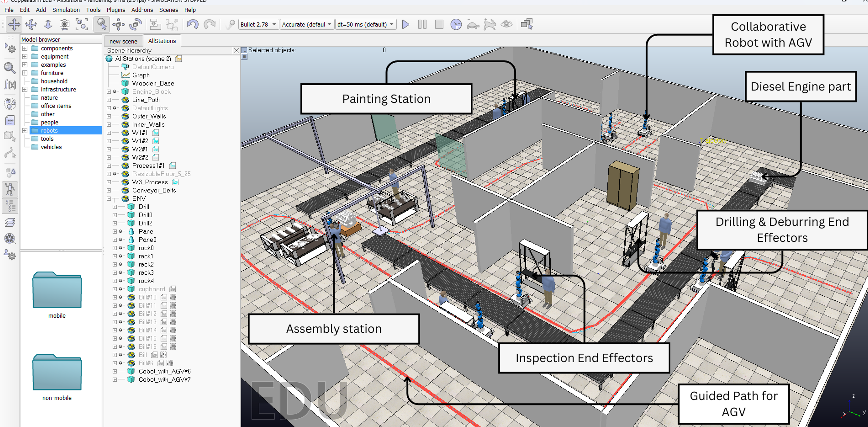Activate the camera rotate tool
868x427 pixels.
[x=31, y=24]
